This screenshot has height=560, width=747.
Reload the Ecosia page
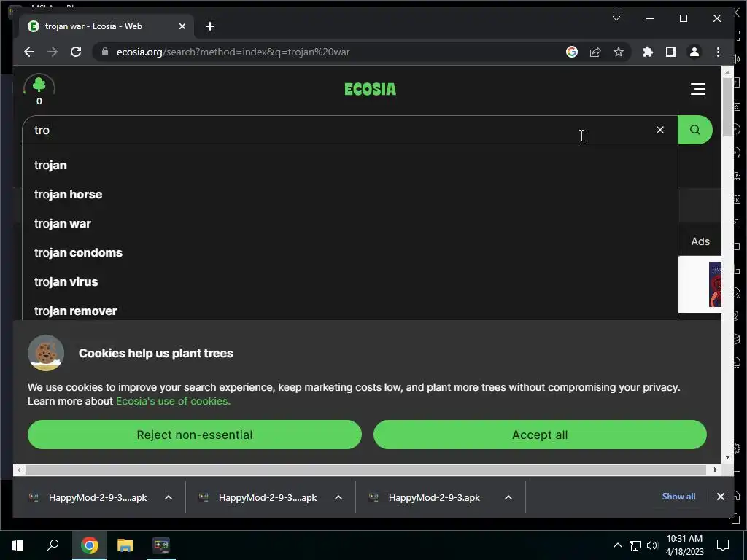76,52
